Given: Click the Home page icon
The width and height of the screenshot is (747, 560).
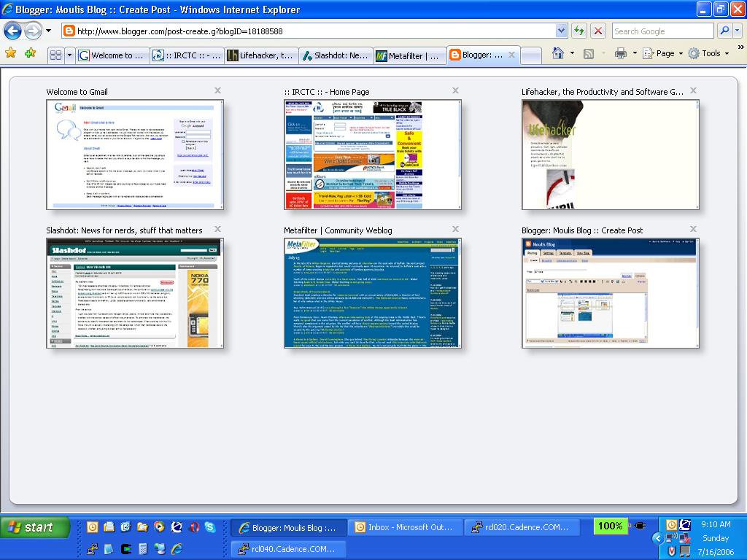Looking at the screenshot, I should (558, 53).
